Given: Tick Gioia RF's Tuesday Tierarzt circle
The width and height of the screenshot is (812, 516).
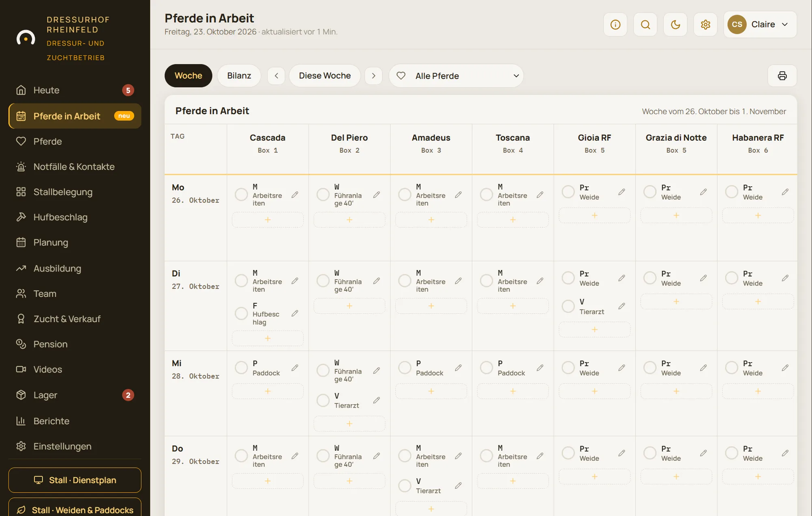Looking at the screenshot, I should 568,306.
